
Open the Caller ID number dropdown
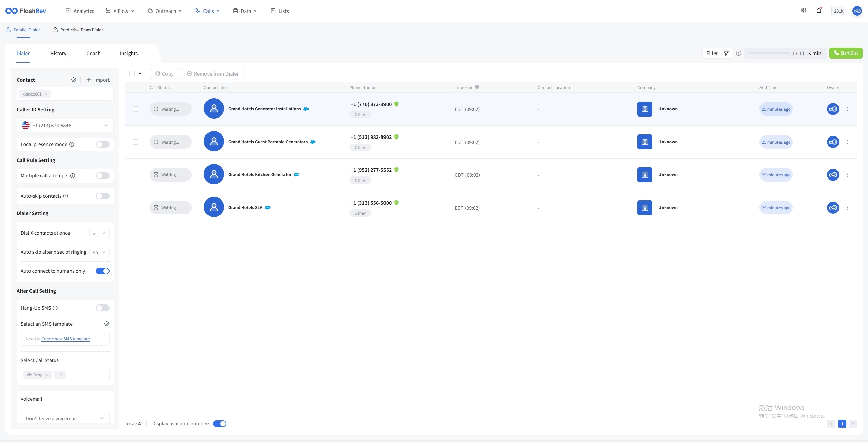65,125
